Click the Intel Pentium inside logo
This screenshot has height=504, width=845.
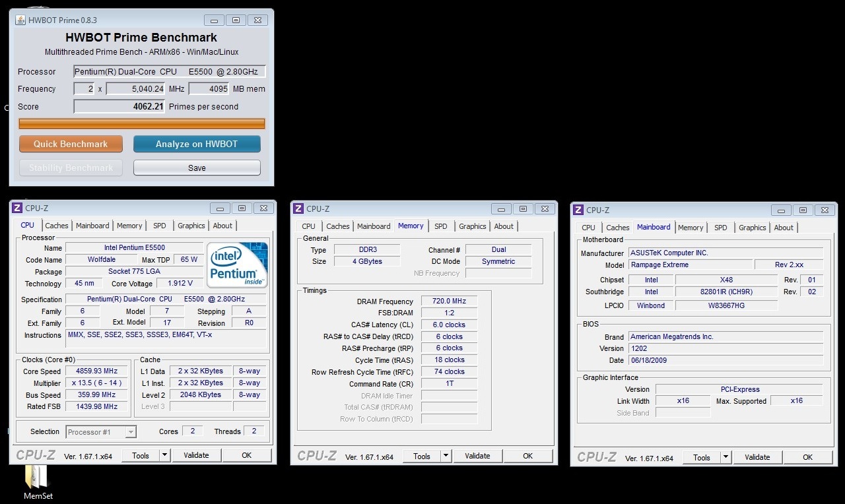pyautogui.click(x=237, y=265)
